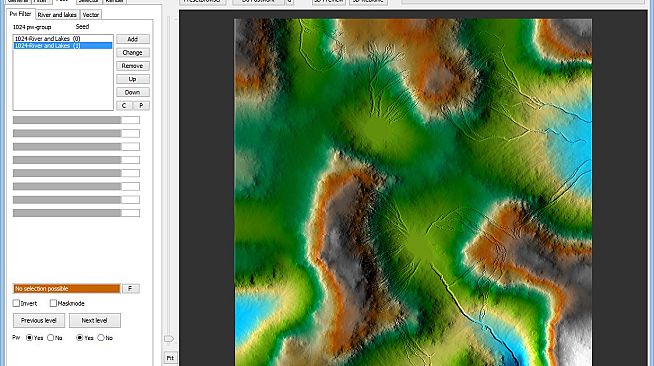The image size is (654, 366).
Task: Select highlighted row '1024 River and Lakes (1)'
Action: coord(63,45)
